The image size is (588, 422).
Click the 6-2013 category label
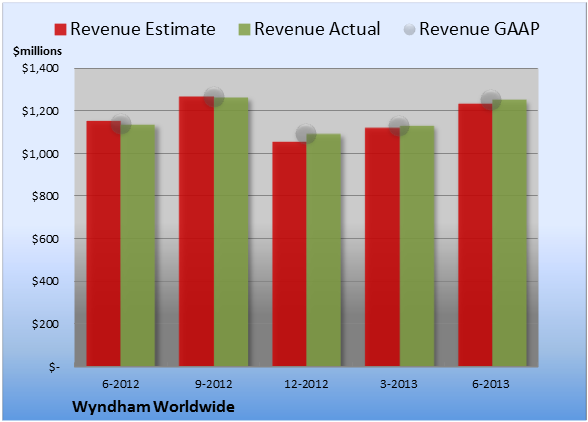491,384
